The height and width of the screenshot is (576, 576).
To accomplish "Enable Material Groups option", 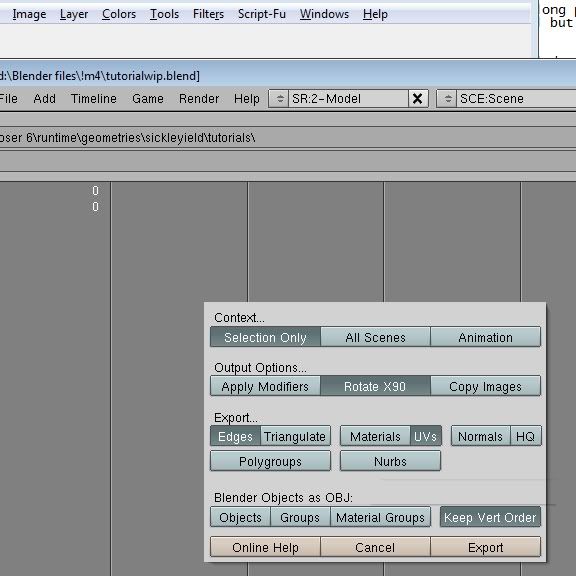I will 380,517.
